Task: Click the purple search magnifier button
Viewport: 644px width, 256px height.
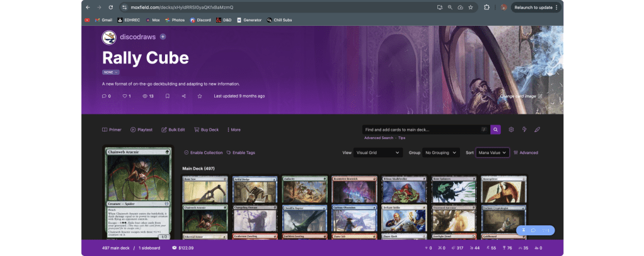Action: pyautogui.click(x=496, y=130)
